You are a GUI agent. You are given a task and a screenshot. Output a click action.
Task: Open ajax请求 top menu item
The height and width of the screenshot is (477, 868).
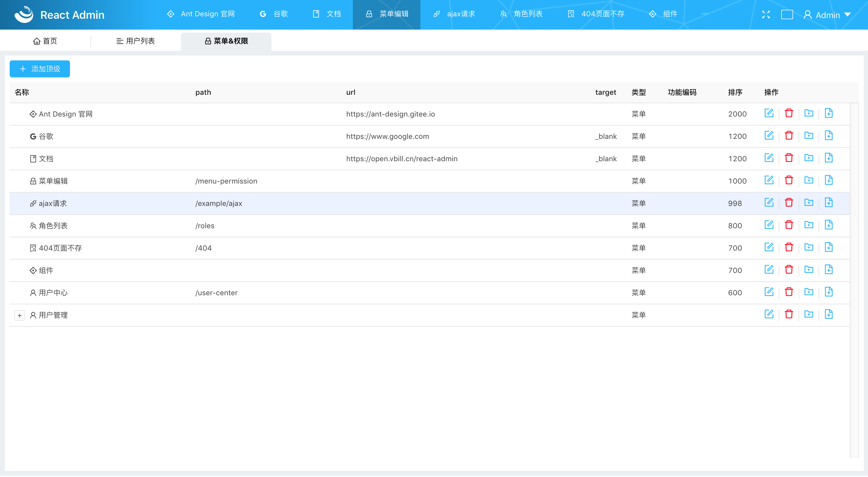point(454,14)
